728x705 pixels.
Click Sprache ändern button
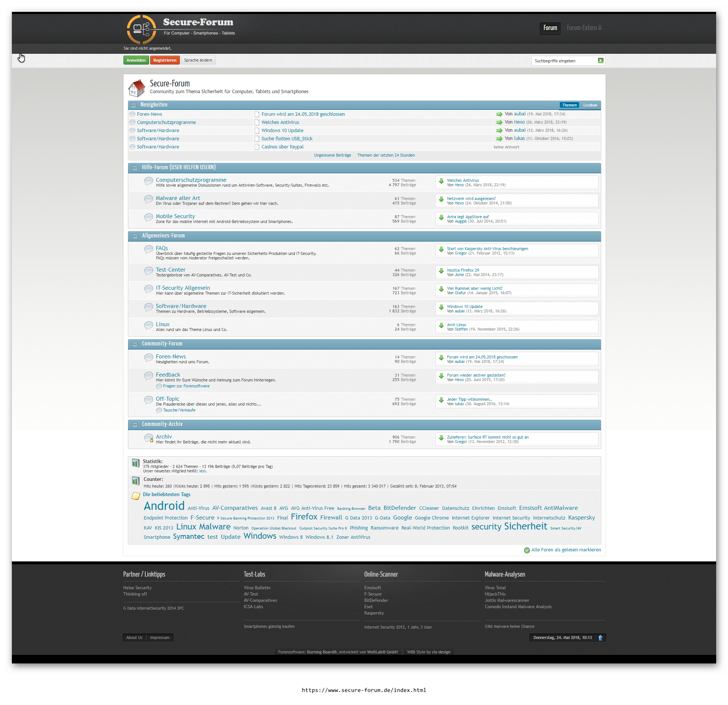click(x=198, y=60)
